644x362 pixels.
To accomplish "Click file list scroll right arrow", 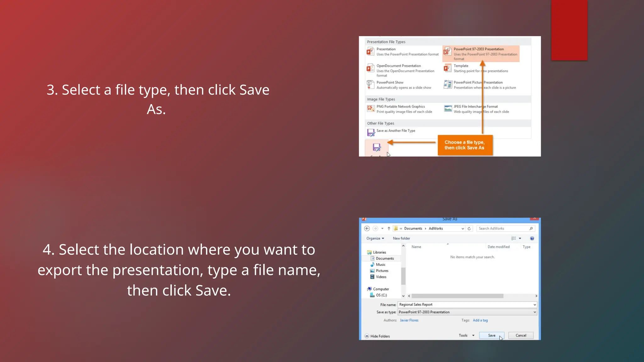I will [x=536, y=296].
